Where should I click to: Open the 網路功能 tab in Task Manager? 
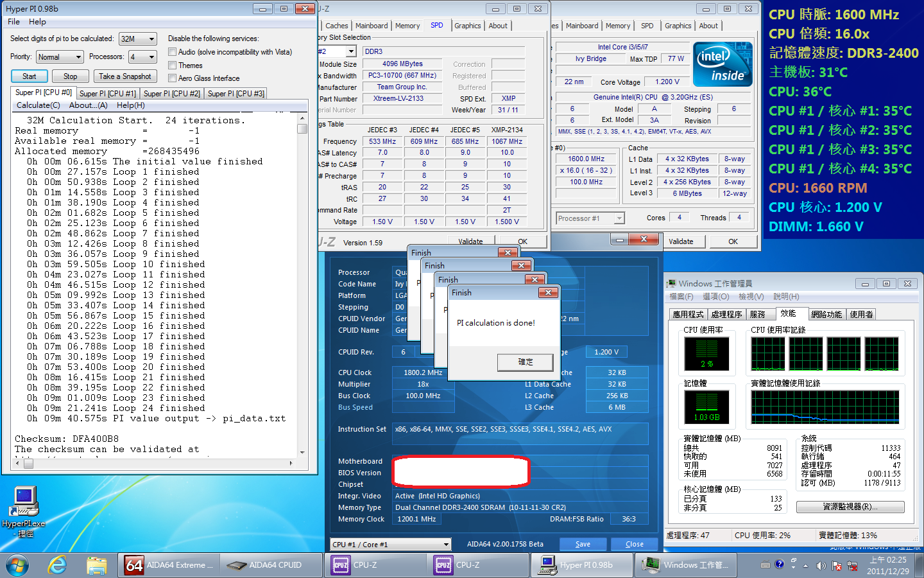click(x=826, y=315)
